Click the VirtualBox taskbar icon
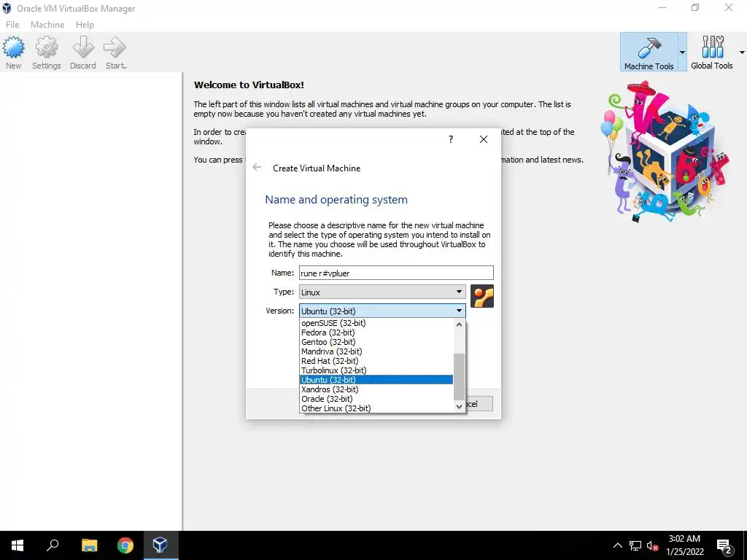Image resolution: width=747 pixels, height=560 pixels. (160, 545)
